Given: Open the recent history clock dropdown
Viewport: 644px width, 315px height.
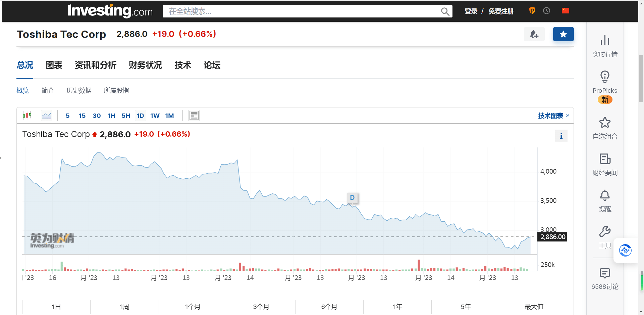Looking at the screenshot, I should click(546, 11).
